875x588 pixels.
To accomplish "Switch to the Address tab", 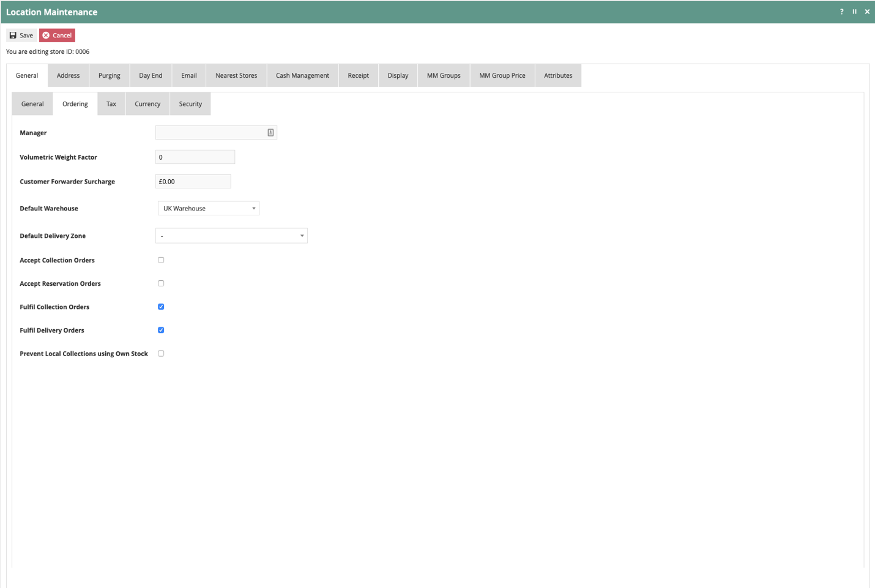I will click(x=68, y=75).
